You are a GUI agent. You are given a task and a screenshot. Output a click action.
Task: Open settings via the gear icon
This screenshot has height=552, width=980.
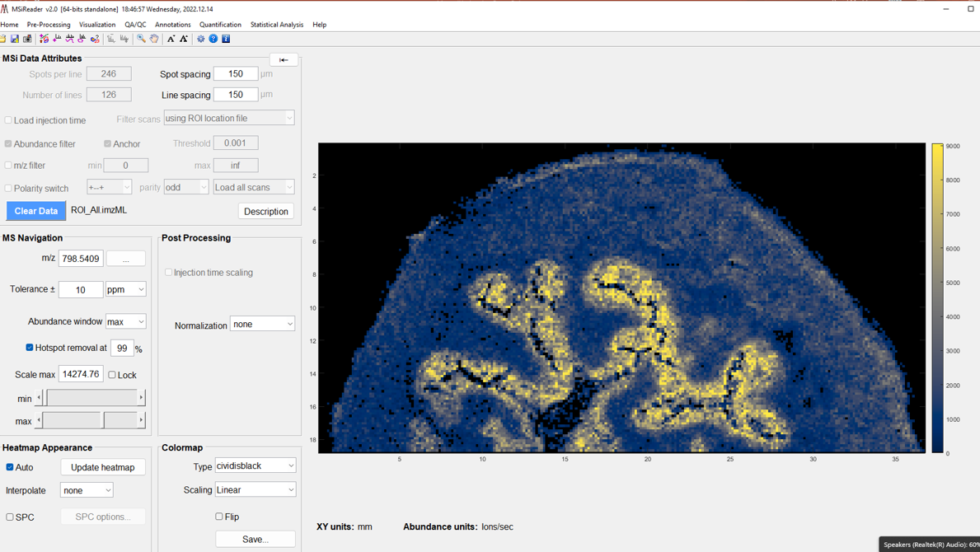pos(200,39)
